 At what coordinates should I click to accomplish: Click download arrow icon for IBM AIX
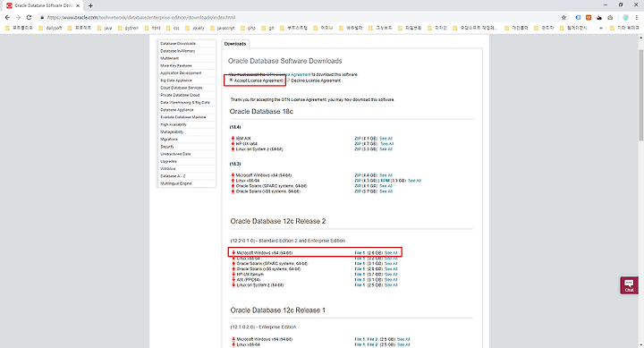pyautogui.click(x=233, y=139)
